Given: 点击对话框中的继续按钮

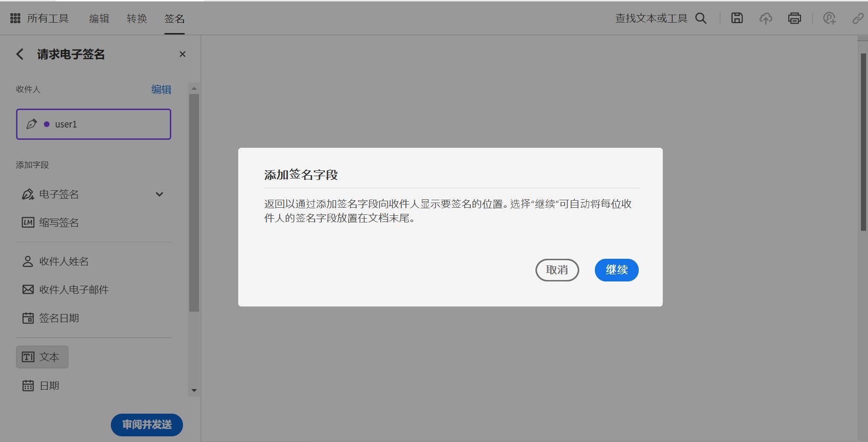Looking at the screenshot, I should point(616,270).
